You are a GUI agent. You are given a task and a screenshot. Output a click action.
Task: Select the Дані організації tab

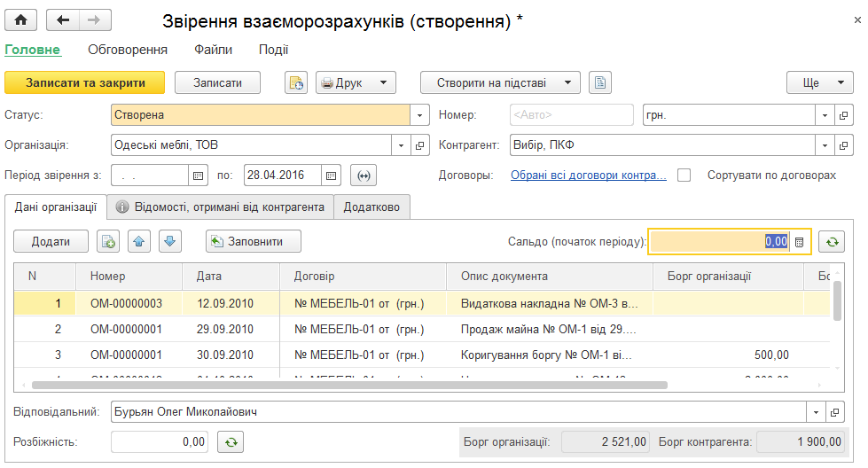coord(55,207)
